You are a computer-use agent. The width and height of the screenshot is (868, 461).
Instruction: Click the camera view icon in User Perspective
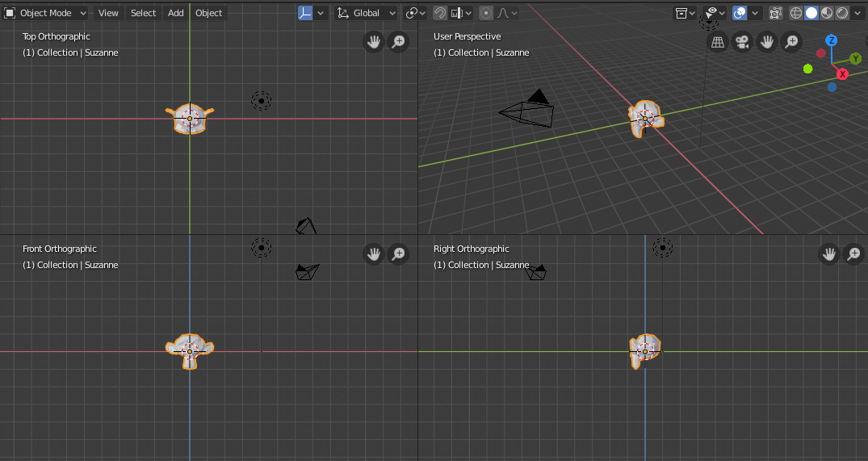741,42
